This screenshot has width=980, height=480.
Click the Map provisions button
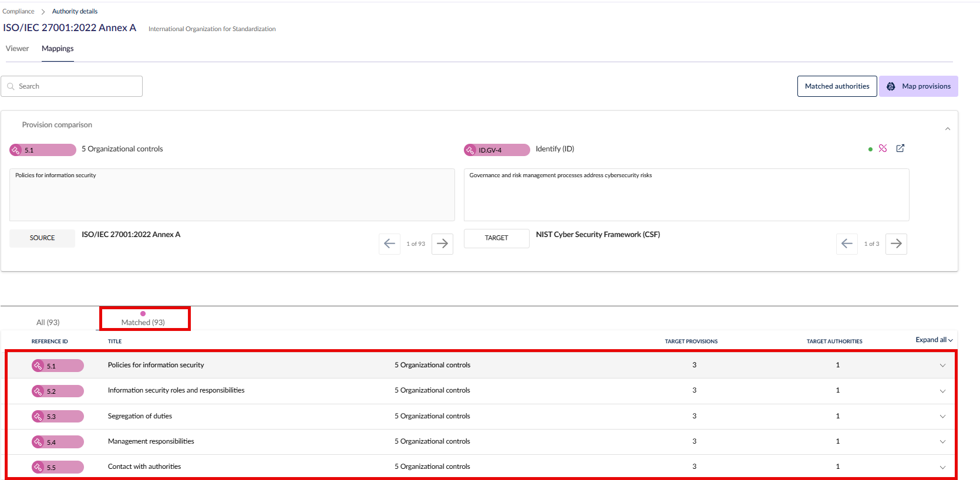click(918, 86)
